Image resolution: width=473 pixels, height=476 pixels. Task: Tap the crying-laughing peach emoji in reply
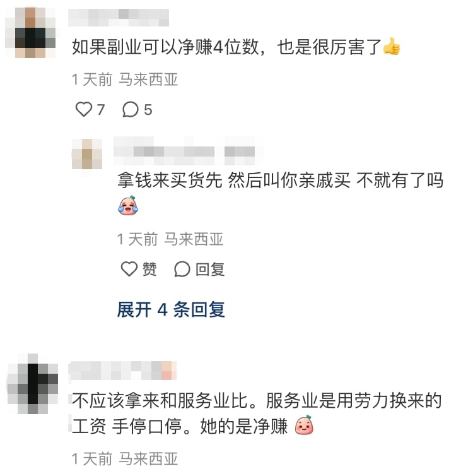(x=127, y=206)
